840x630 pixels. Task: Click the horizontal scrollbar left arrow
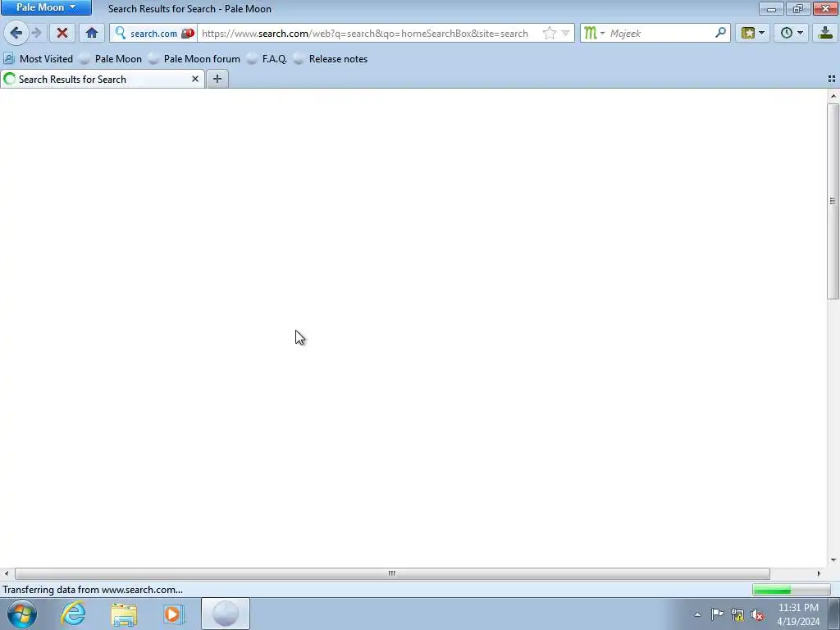tap(6, 573)
